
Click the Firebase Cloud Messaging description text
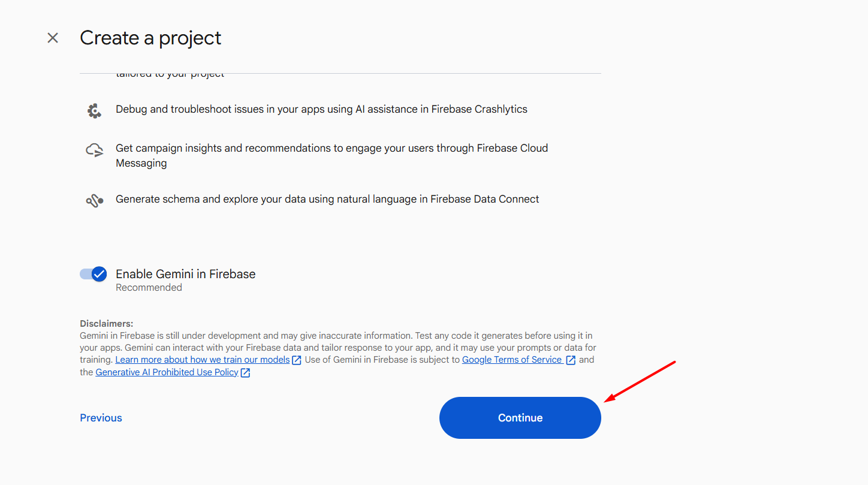(331, 155)
